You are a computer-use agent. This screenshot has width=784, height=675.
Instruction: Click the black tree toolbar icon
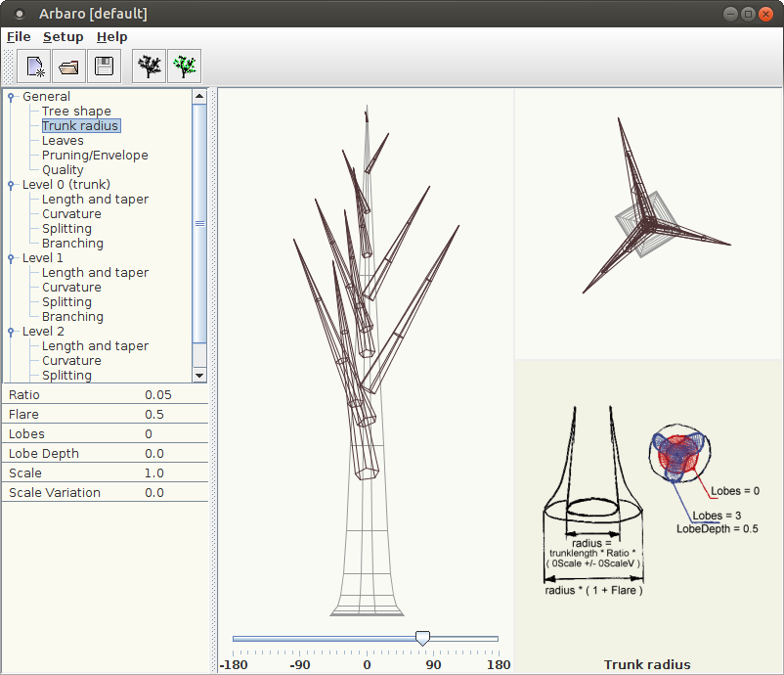pyautogui.click(x=150, y=67)
